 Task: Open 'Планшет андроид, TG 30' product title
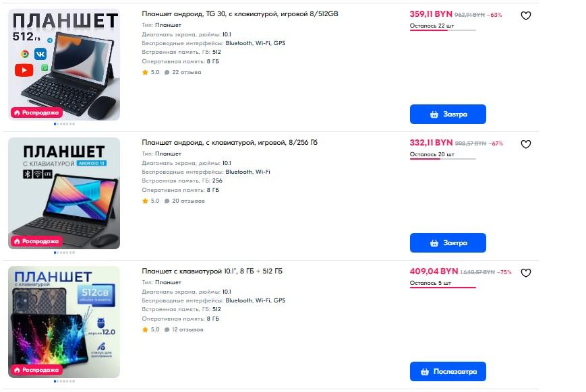click(240, 14)
